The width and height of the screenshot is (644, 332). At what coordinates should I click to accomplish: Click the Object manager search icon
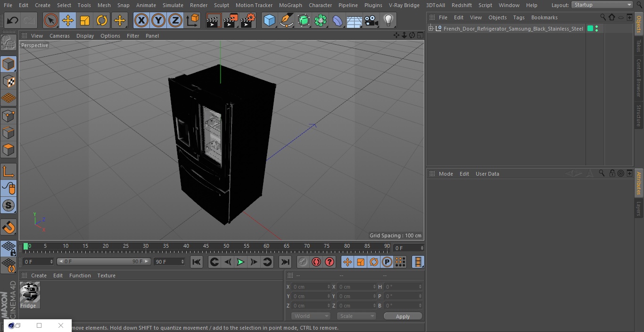coord(603,17)
